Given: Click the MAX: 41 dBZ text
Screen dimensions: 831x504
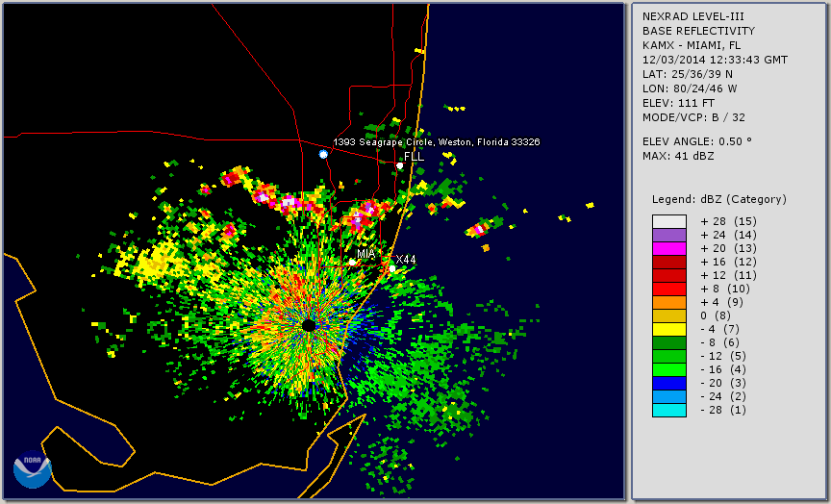Looking at the screenshot, I should click(x=678, y=156).
